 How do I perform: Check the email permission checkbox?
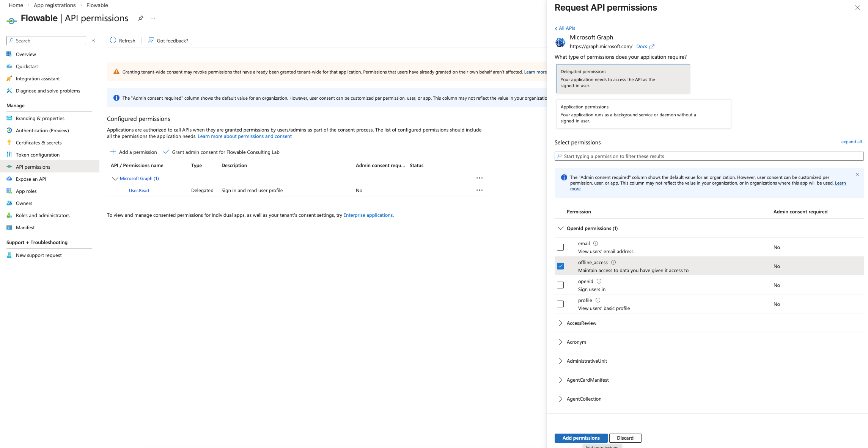tap(560, 247)
